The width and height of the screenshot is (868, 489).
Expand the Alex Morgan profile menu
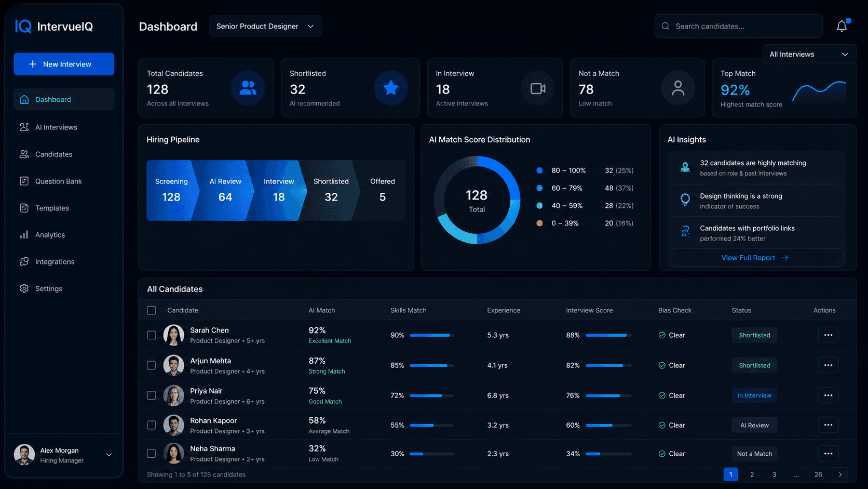coord(62,454)
